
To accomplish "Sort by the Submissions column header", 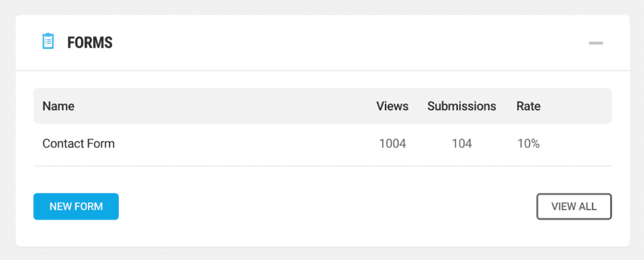I will [462, 106].
